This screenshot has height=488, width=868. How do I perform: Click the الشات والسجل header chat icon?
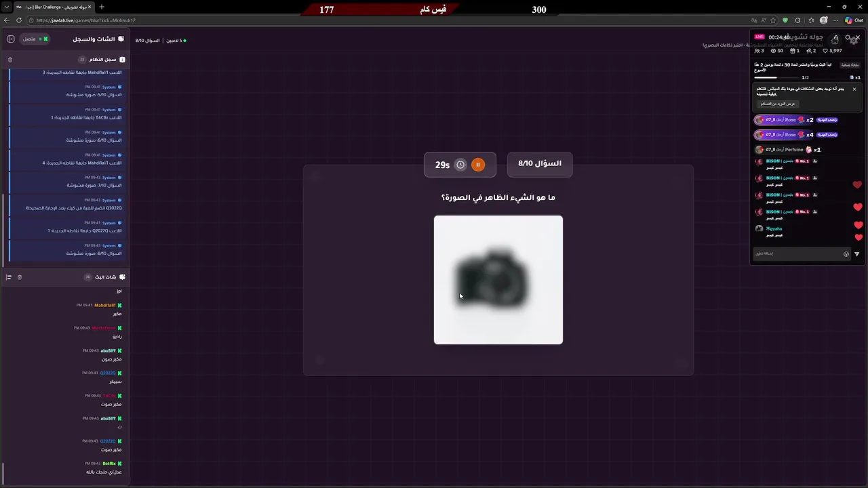tap(121, 39)
